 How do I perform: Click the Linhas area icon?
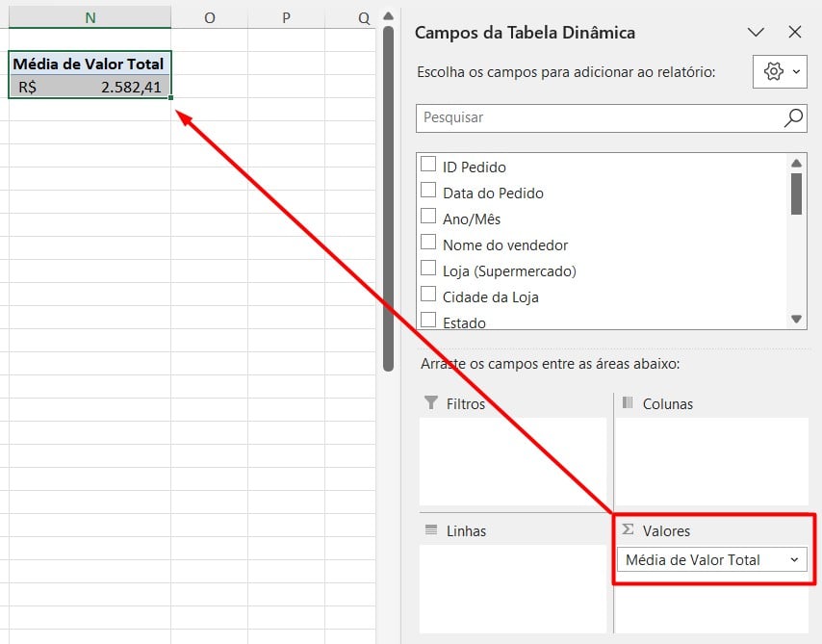[430, 530]
